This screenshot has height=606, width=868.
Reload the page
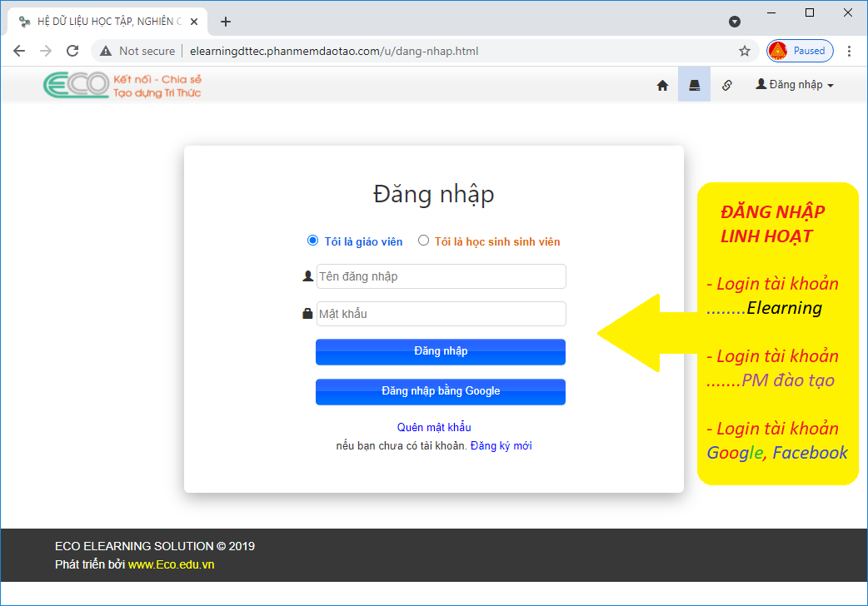(72, 51)
